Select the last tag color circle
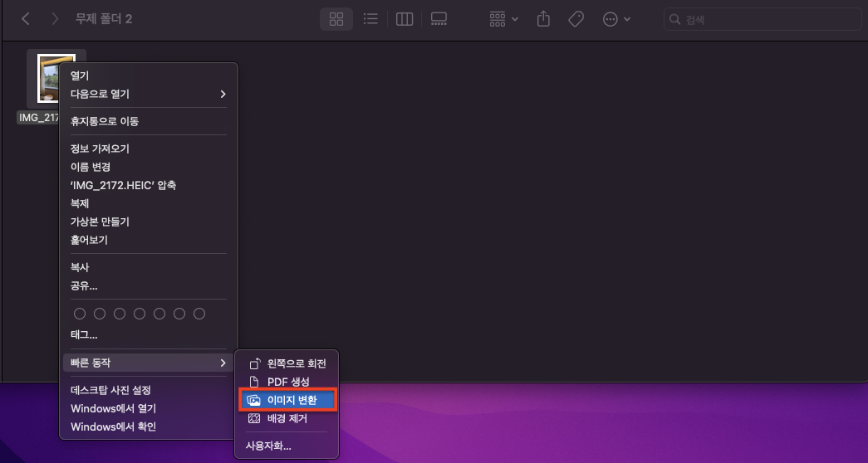Viewport: 868px width, 463px height. pyautogui.click(x=199, y=314)
